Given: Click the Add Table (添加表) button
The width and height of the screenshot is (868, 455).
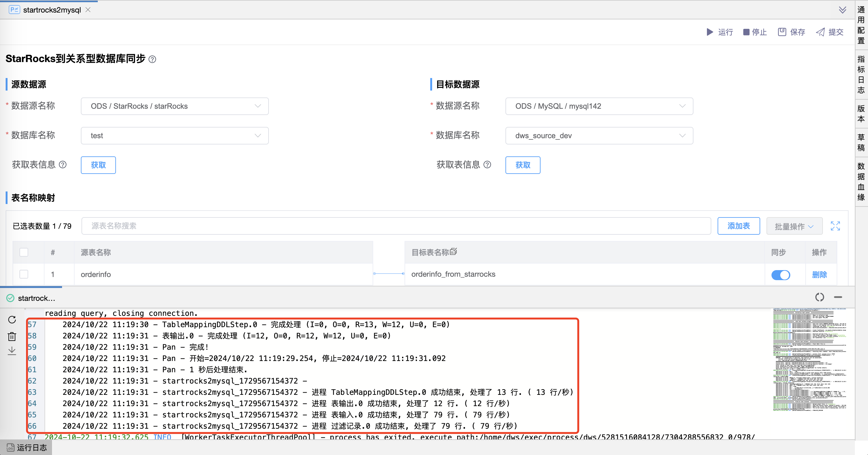Looking at the screenshot, I should coord(738,226).
